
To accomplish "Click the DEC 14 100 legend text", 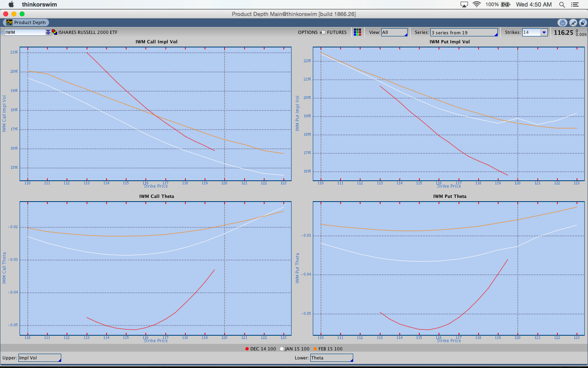I will pyautogui.click(x=263, y=349).
